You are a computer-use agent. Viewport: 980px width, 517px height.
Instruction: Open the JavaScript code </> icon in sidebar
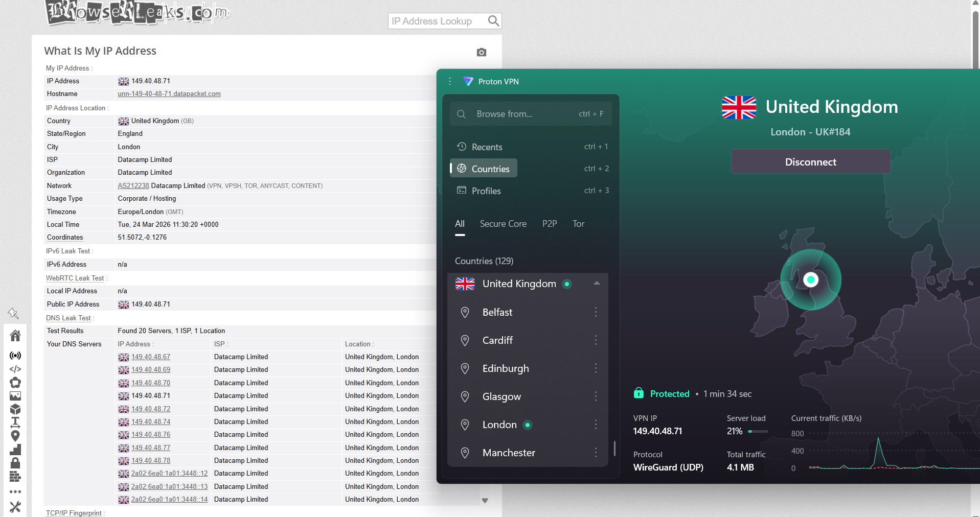[15, 369]
